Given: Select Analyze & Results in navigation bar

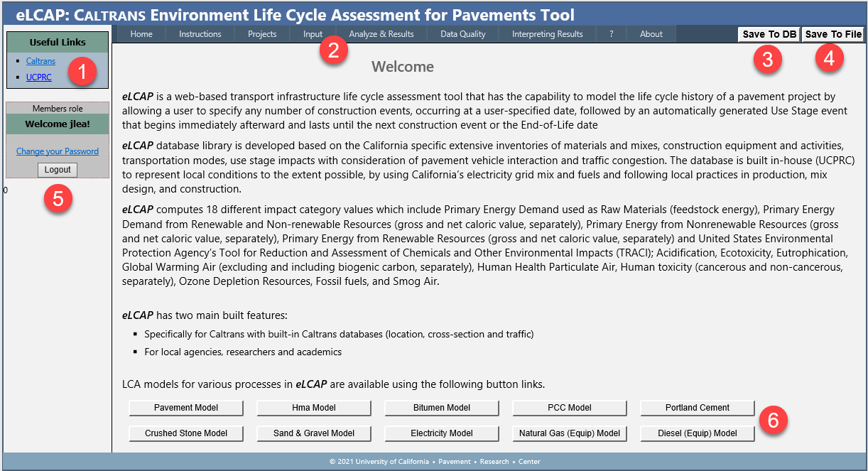Looking at the screenshot, I should pos(381,34).
